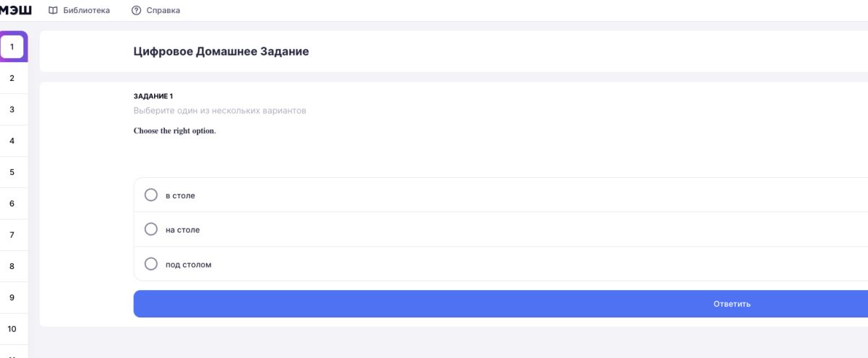
Task: Go to task number 7
Action: pos(12,235)
